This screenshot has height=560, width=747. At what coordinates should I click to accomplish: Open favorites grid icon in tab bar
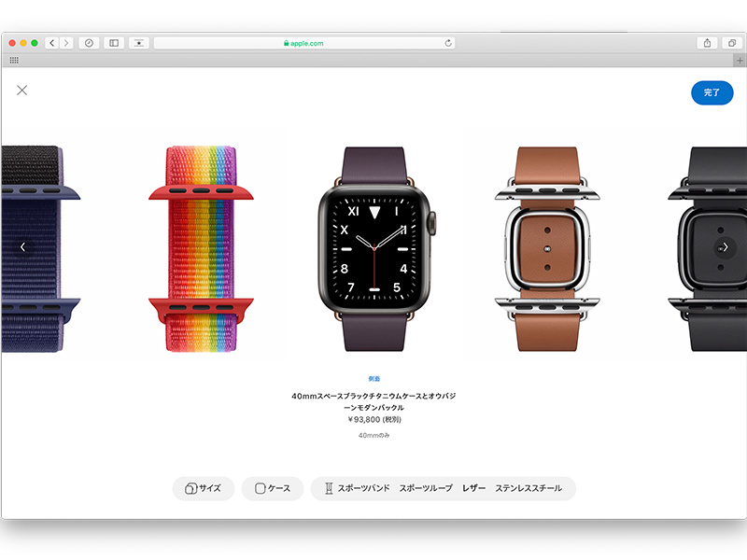[14, 60]
